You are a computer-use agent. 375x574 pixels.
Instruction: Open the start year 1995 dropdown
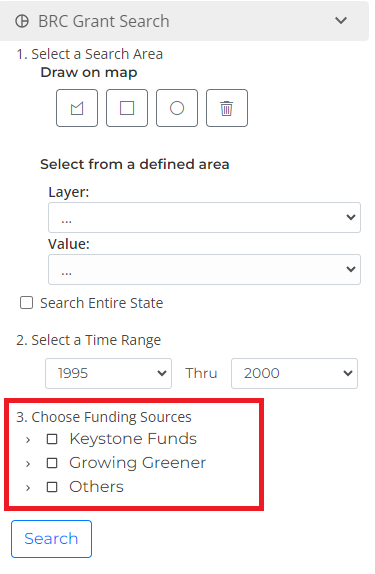[108, 373]
